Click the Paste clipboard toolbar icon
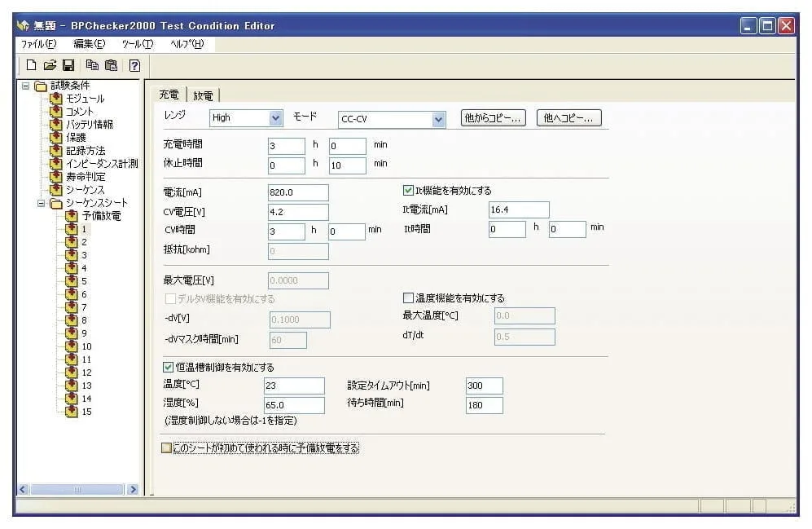The width and height of the screenshot is (812, 529). pyautogui.click(x=111, y=65)
